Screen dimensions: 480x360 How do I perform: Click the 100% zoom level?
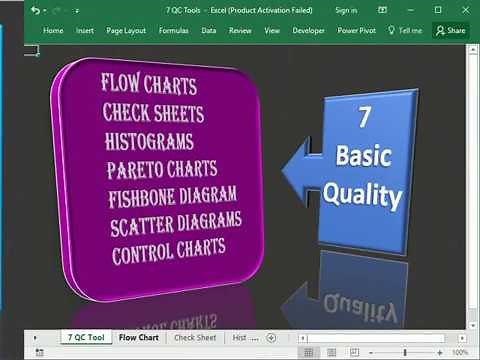pyautogui.click(x=460, y=352)
